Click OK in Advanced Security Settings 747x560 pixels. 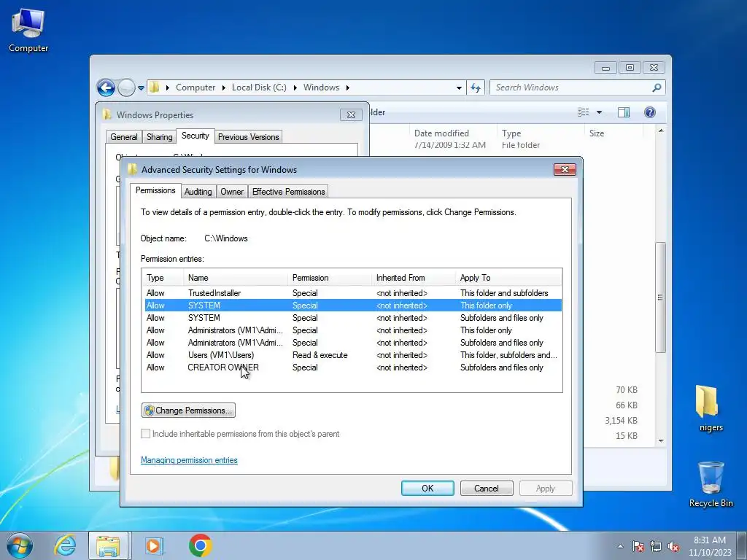[427, 488]
